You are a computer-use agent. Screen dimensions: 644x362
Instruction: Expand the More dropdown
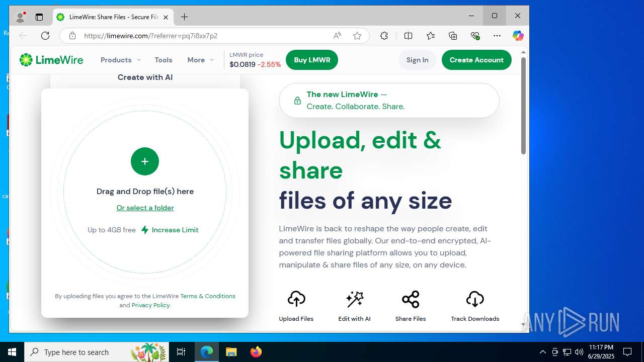[201, 60]
